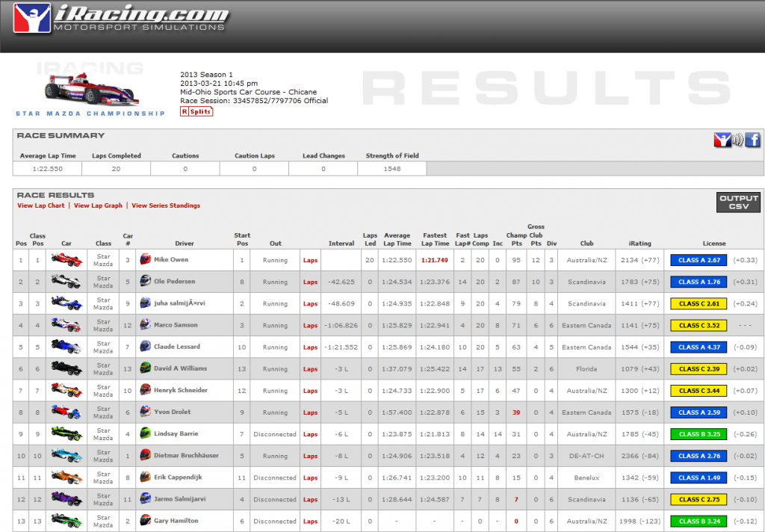Click Gary Hamilton's car thumbnail

point(66,521)
